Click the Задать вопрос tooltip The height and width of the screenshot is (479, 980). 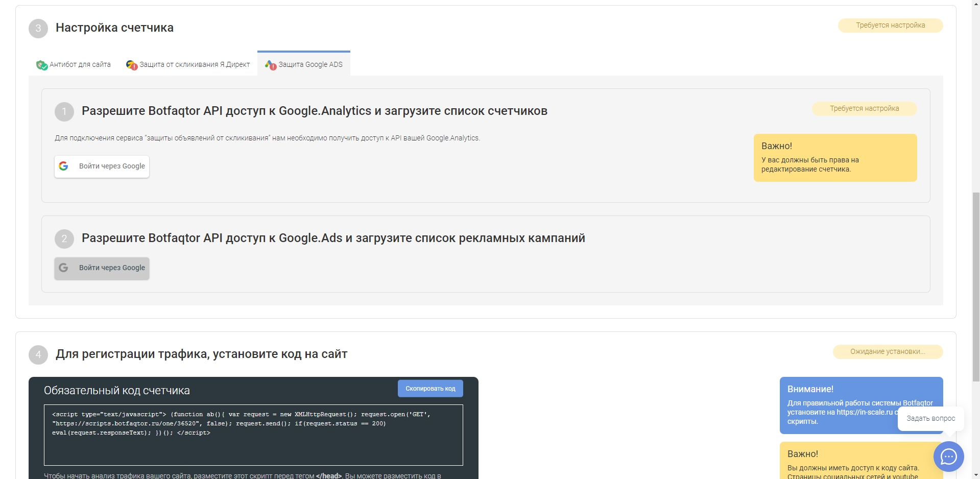pyautogui.click(x=930, y=418)
